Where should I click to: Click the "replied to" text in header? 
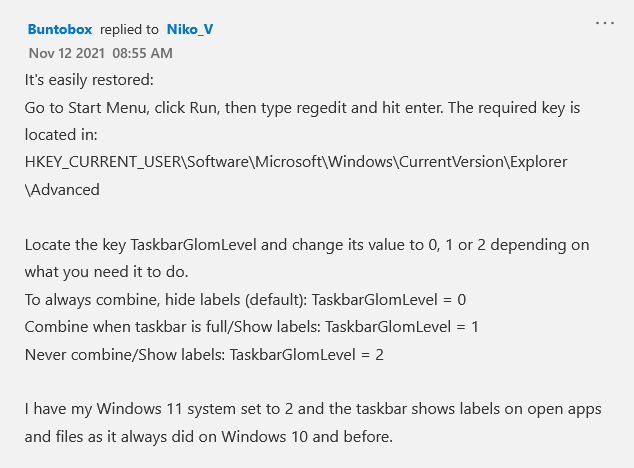click(129, 29)
